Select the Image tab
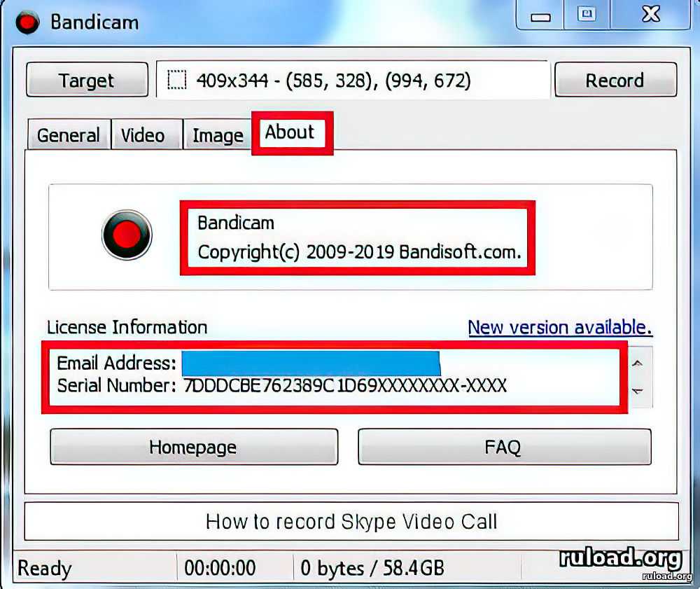This screenshot has height=589, width=700. tap(218, 135)
